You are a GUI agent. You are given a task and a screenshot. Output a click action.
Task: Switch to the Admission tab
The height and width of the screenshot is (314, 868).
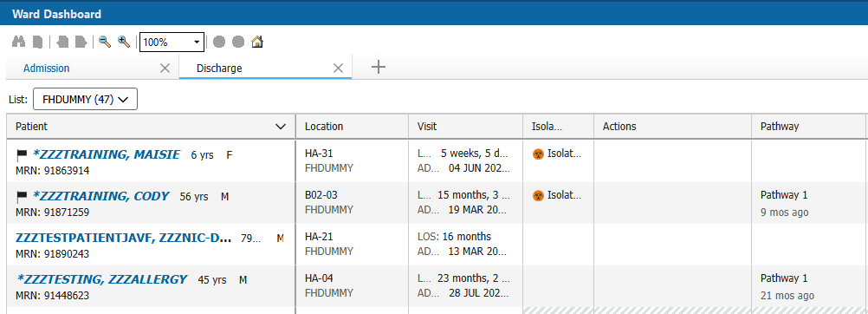pos(47,69)
